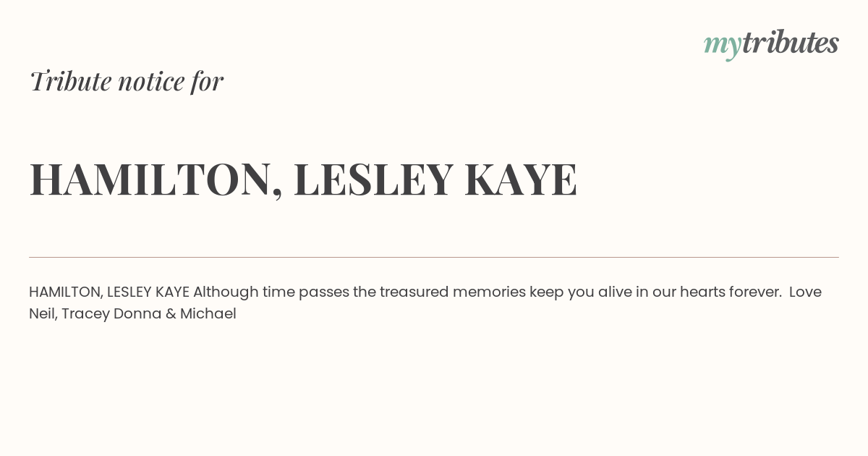Click the horizontal divider line

click(434, 257)
